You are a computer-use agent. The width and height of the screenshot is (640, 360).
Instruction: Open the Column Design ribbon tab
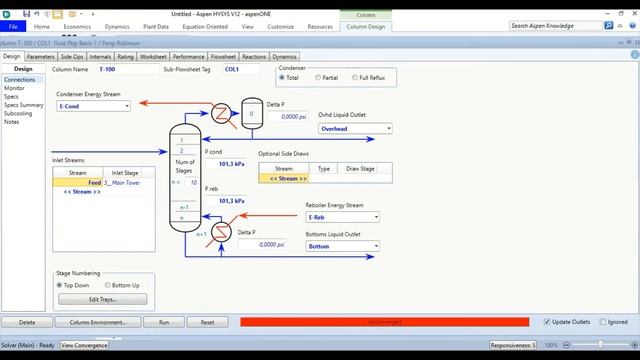[366, 27]
